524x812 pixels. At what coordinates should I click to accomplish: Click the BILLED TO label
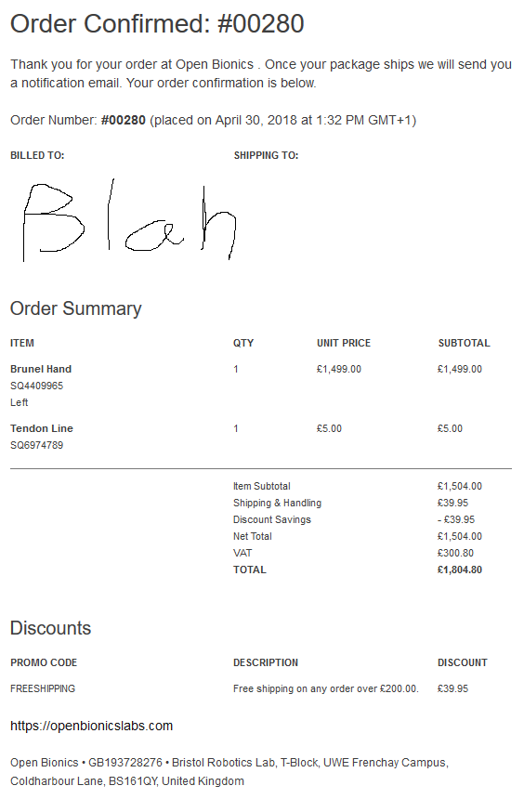click(x=37, y=155)
